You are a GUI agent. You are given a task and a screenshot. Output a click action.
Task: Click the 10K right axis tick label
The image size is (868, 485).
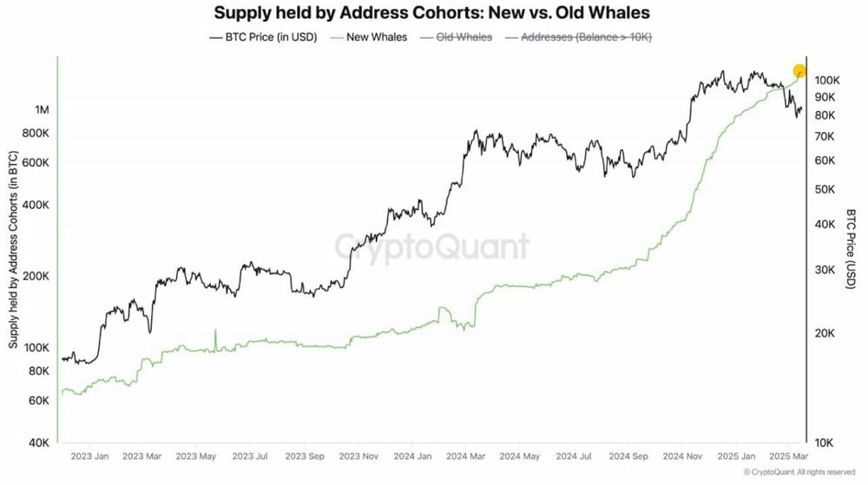[824, 443]
